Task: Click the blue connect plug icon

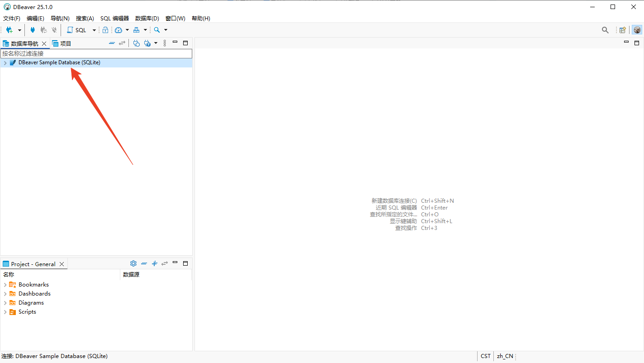Action: 33,30
